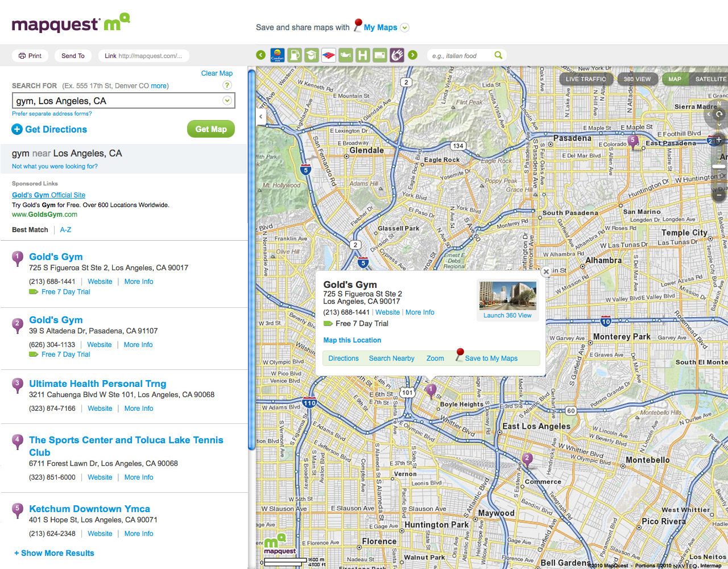Click the blue plus icon beside Get Directions
This screenshot has height=569, width=728.
pyautogui.click(x=17, y=129)
